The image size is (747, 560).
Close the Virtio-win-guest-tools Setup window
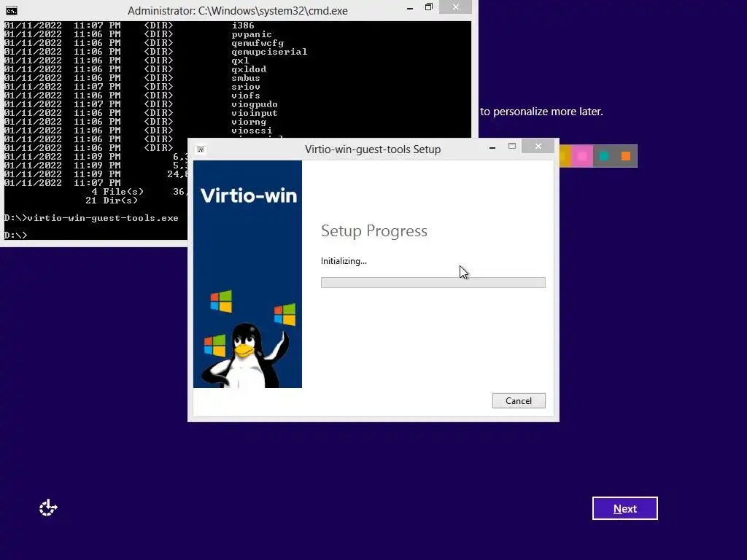(x=538, y=146)
